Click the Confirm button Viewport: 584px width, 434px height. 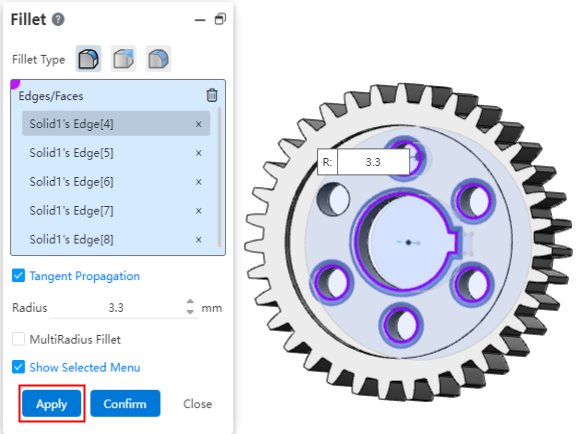125,403
